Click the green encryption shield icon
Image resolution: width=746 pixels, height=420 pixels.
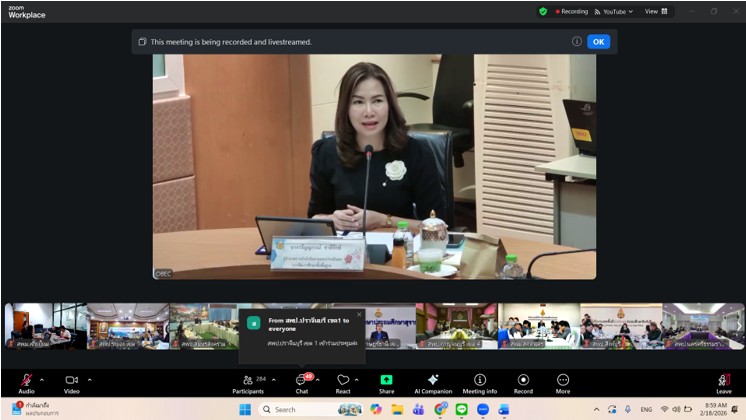point(543,11)
